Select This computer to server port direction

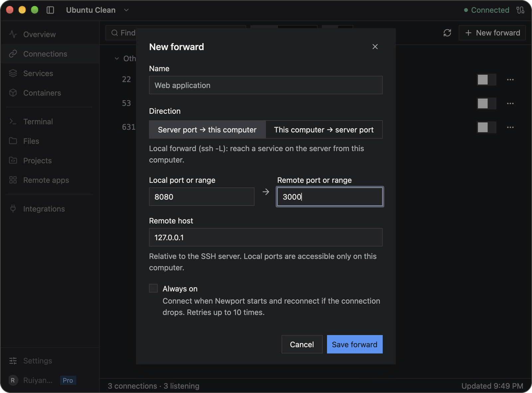(324, 130)
